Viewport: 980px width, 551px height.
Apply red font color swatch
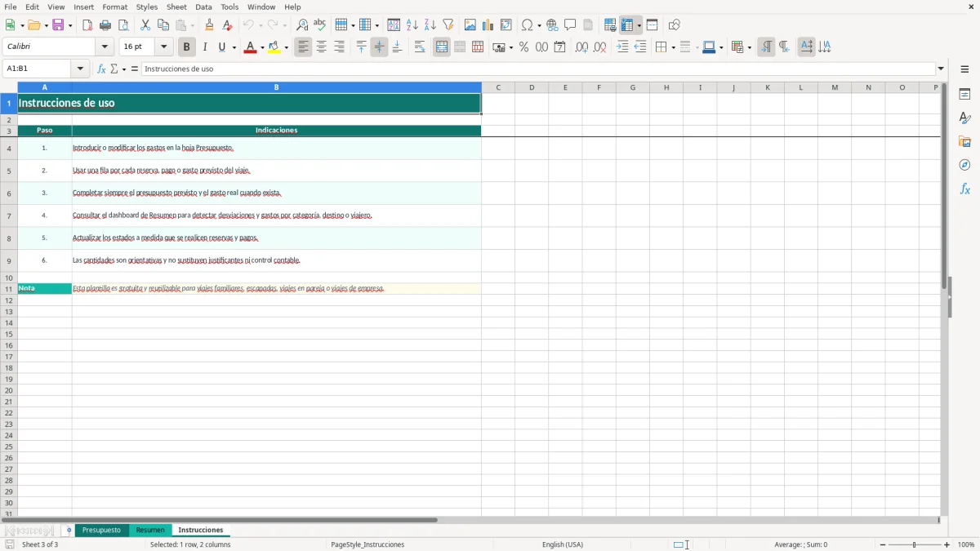coord(250,47)
